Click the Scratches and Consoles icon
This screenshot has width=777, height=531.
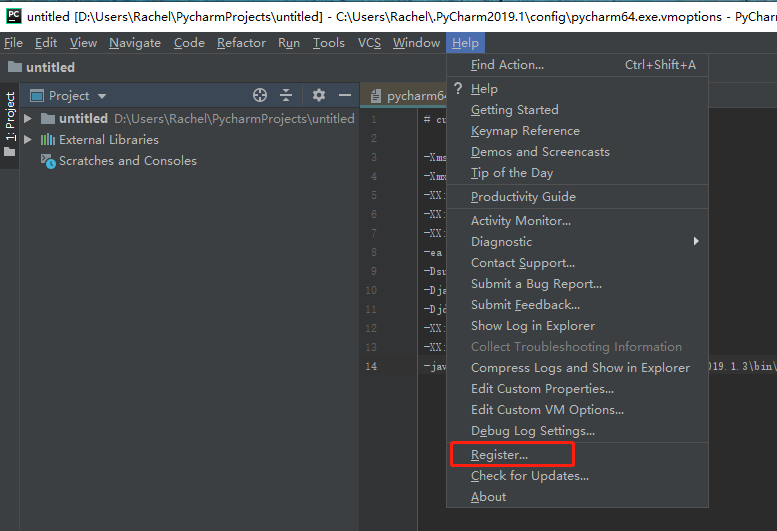click(x=48, y=161)
